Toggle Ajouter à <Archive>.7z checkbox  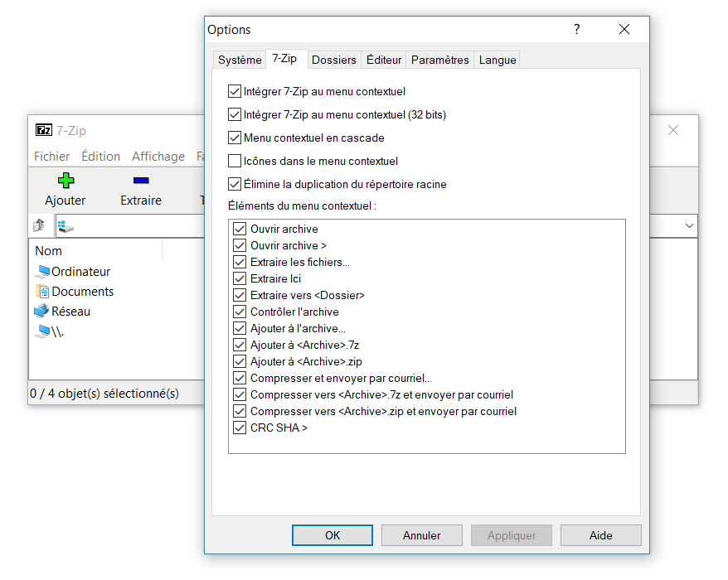click(x=240, y=345)
